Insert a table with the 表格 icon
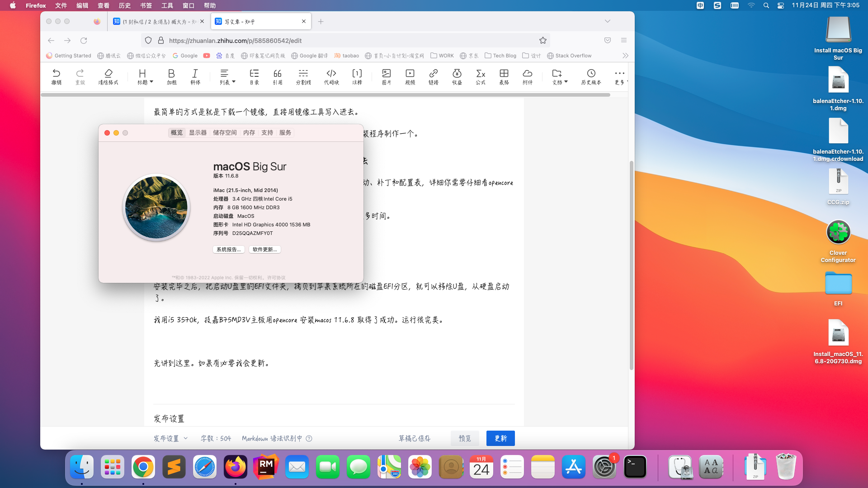 (x=504, y=76)
